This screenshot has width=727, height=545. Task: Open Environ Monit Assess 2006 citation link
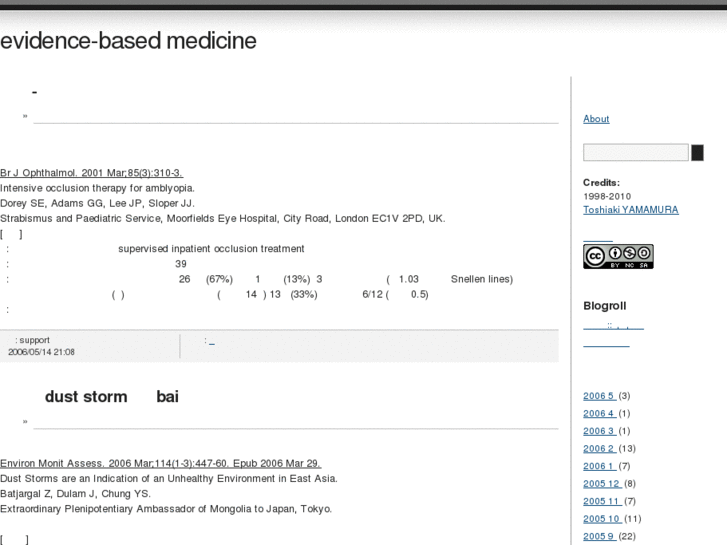(160, 463)
